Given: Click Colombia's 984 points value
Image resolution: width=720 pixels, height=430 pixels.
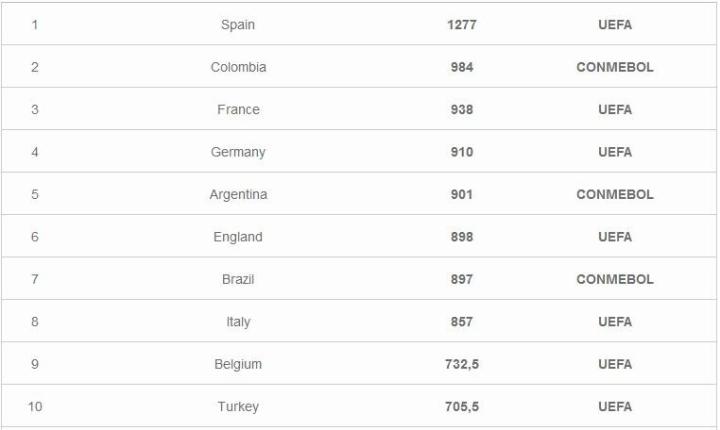Looking at the screenshot, I should click(x=461, y=67).
